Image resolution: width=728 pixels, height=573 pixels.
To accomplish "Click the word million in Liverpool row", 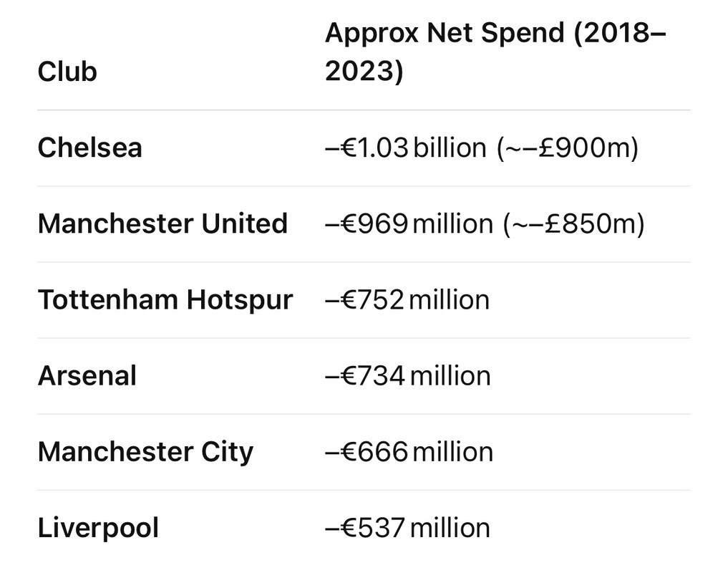I will click(x=450, y=528).
